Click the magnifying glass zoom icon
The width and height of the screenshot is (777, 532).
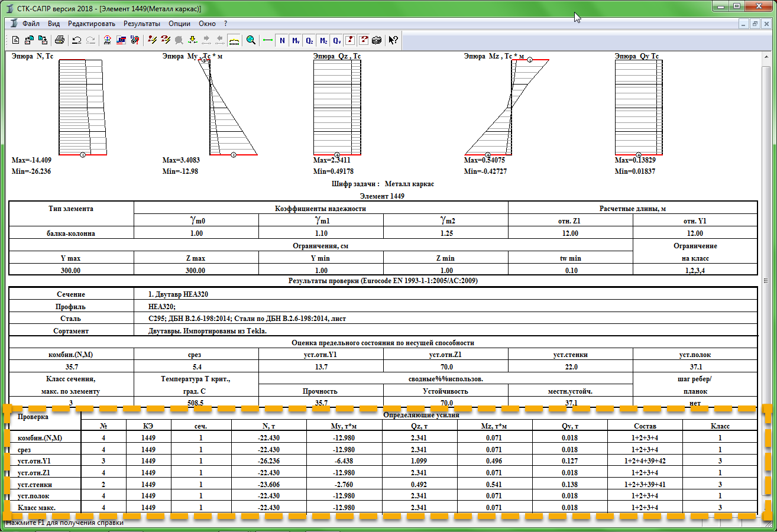pos(251,40)
